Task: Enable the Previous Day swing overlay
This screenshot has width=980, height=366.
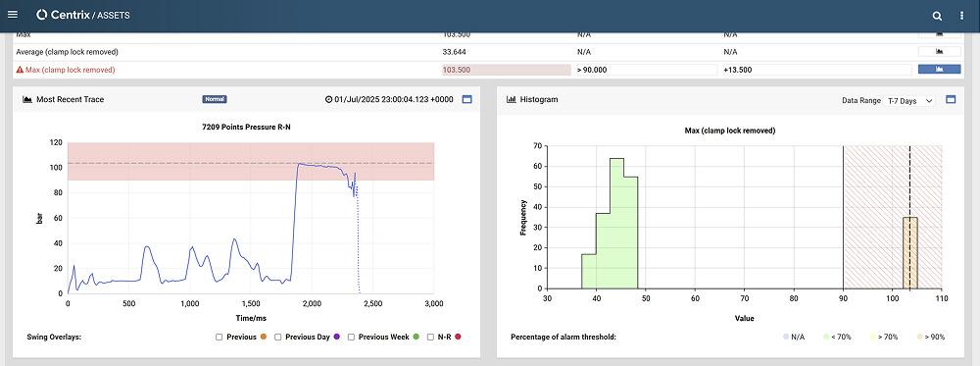Action: click(277, 337)
